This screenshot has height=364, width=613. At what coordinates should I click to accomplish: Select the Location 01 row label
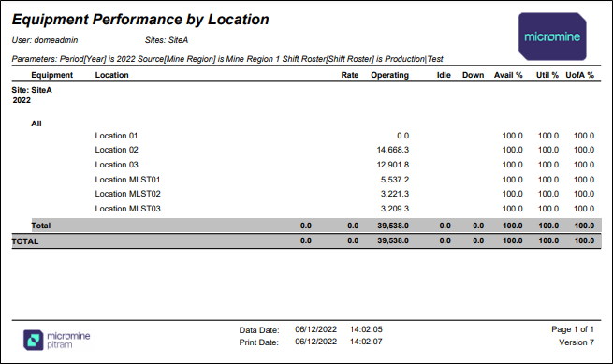[116, 136]
